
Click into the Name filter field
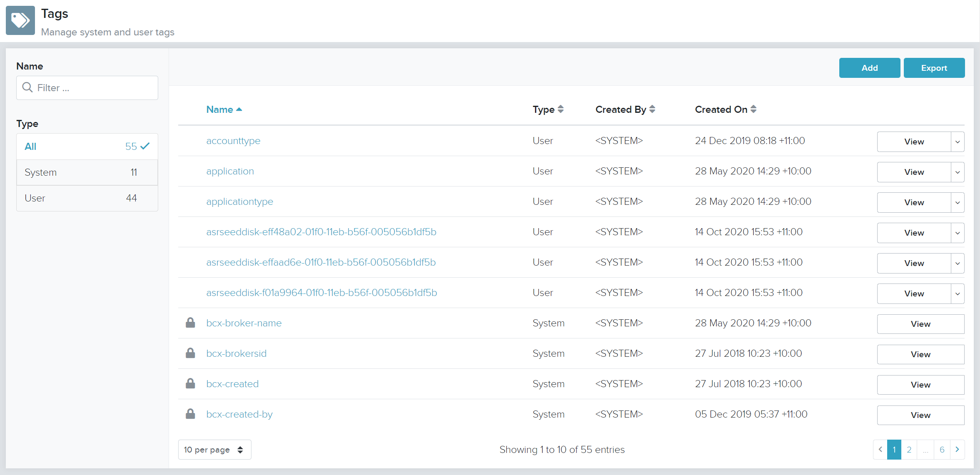87,88
